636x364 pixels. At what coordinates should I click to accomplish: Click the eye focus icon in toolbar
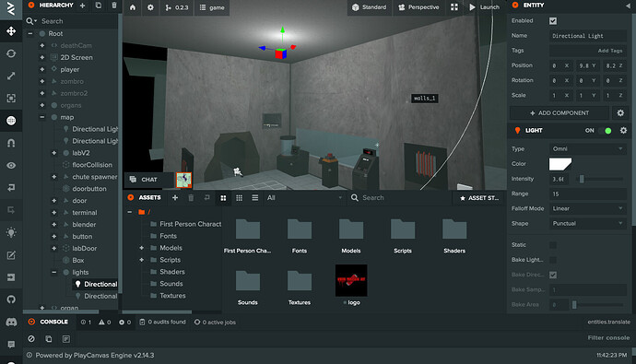[x=11, y=165]
